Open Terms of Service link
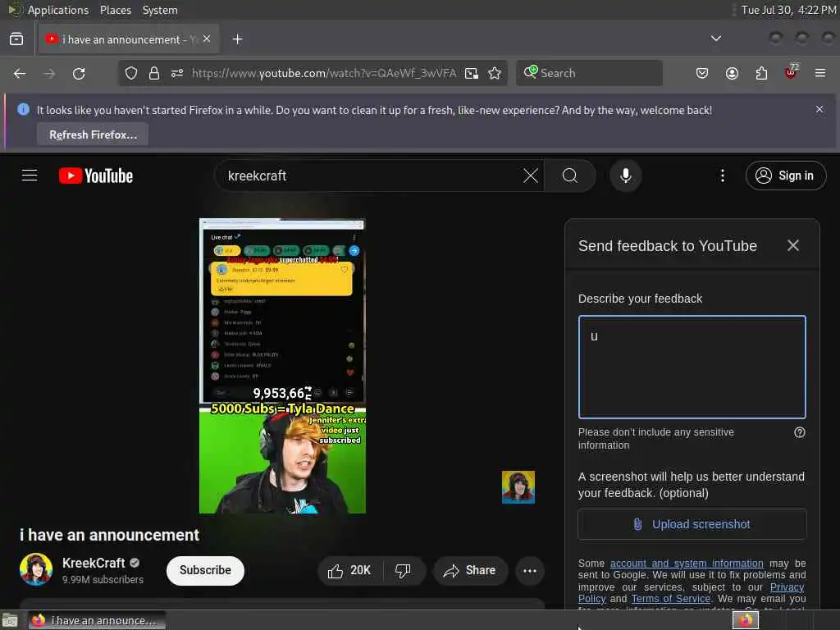The width and height of the screenshot is (840, 630). (x=670, y=598)
